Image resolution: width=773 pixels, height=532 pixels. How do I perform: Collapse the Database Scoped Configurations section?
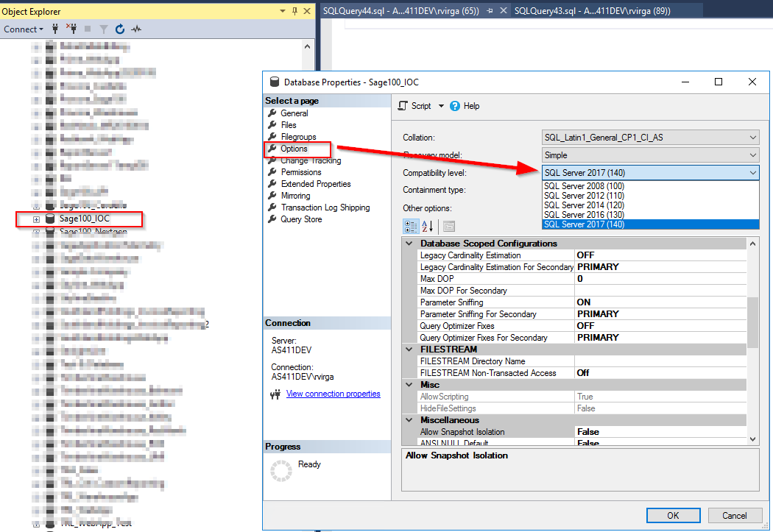409,244
